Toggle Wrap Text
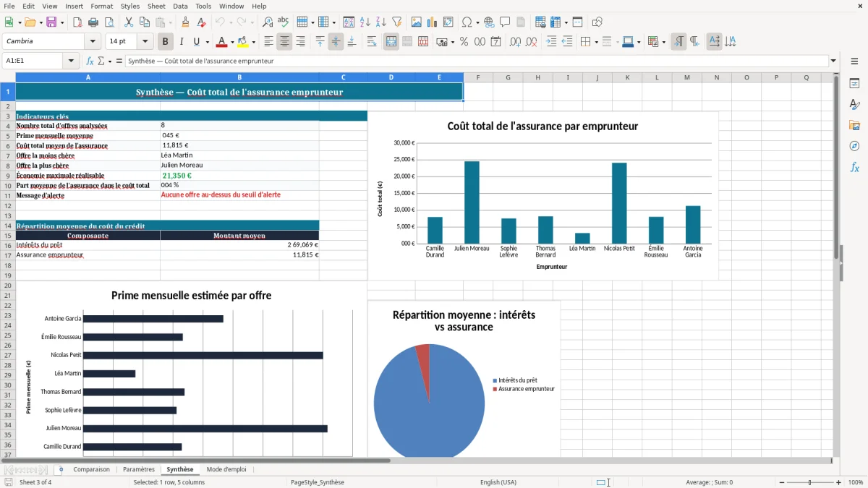 tap(372, 42)
